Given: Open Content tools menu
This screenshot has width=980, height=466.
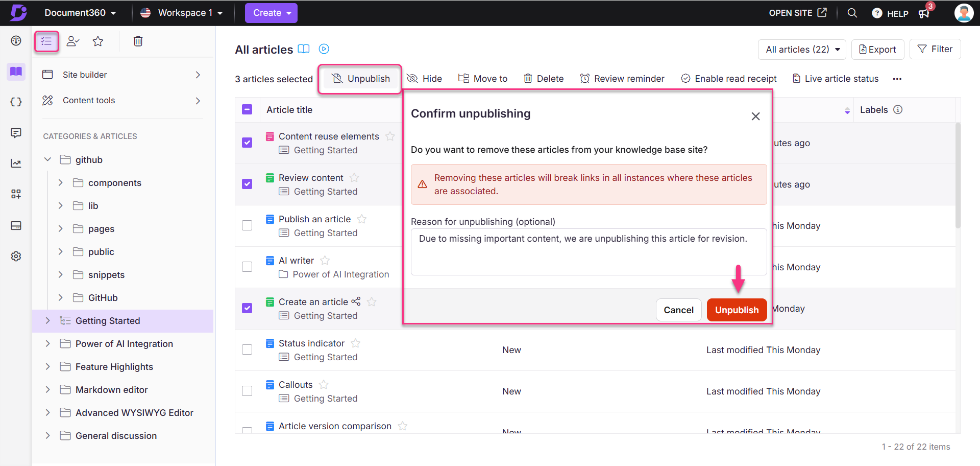Looking at the screenshot, I should click(x=122, y=100).
